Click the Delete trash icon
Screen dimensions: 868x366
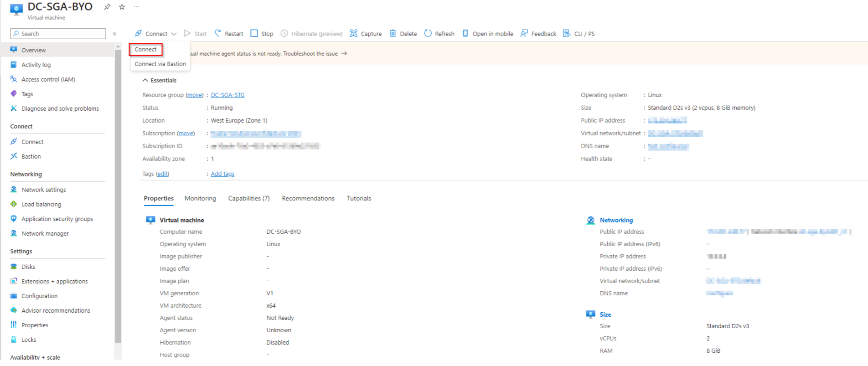coord(393,33)
